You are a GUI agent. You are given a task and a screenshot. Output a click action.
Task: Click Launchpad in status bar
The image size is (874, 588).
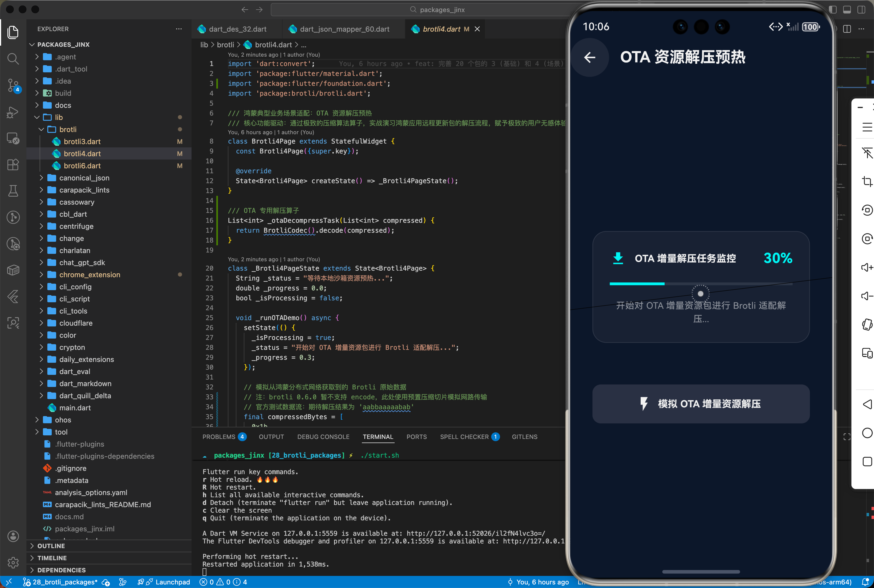172,582
